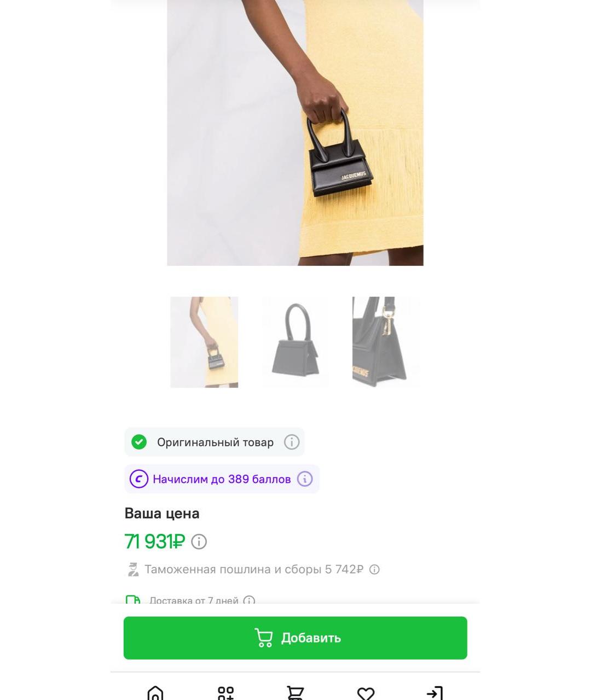Show info about Оригинальный товар
This screenshot has width=591, height=700.
coord(292,442)
